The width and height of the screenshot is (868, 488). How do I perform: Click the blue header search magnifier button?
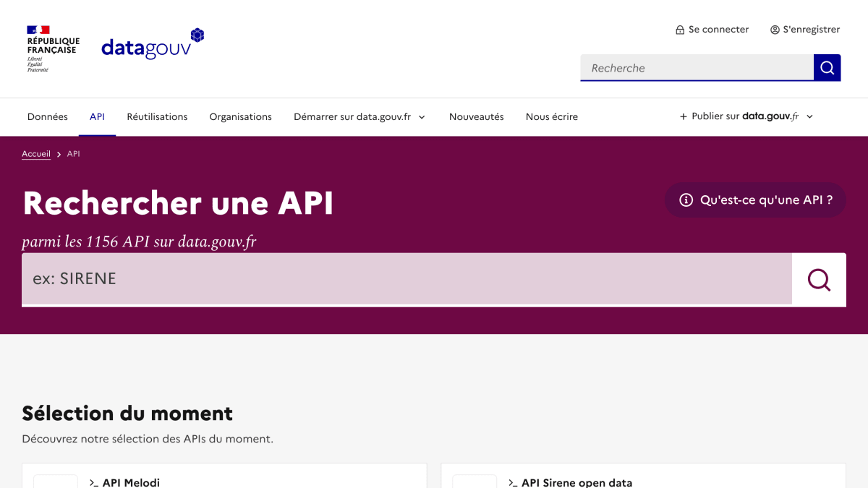click(x=827, y=68)
